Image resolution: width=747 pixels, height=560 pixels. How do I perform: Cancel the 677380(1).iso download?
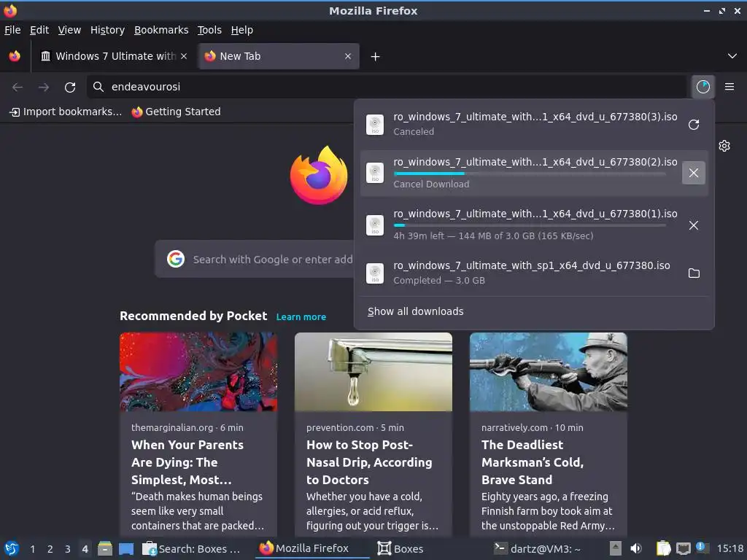pyautogui.click(x=694, y=225)
